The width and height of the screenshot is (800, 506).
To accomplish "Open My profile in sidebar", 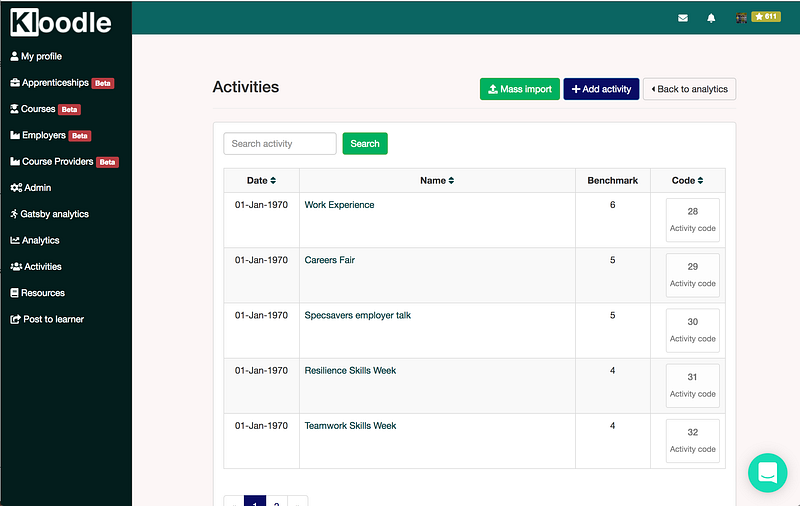I will (36, 56).
